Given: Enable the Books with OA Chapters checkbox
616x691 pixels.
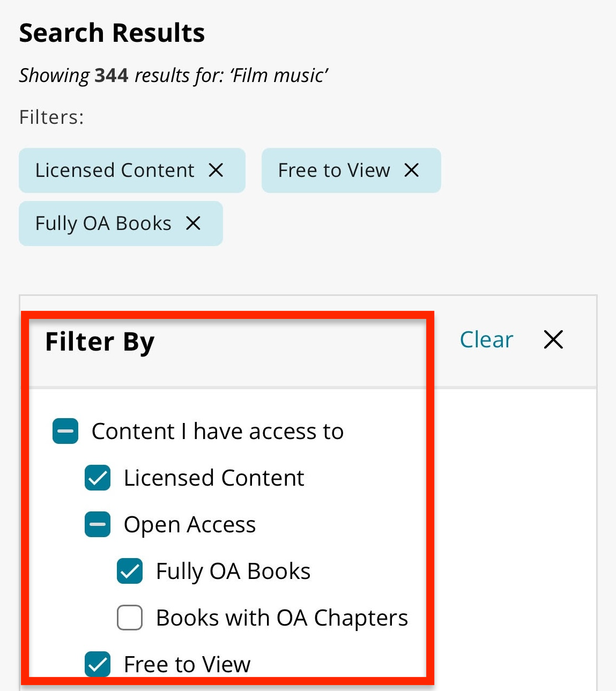Looking at the screenshot, I should tap(130, 618).
